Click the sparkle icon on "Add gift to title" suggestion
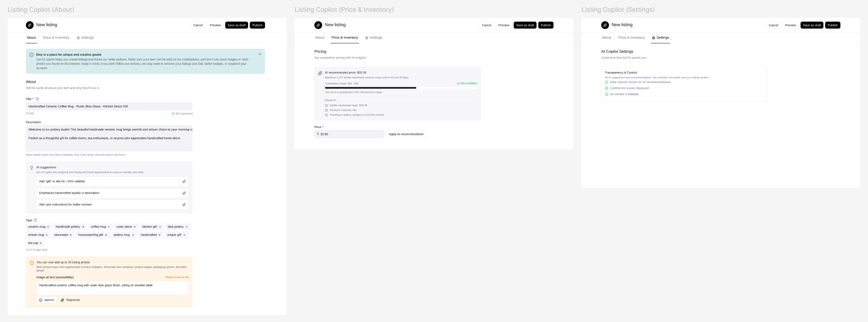Screen dimensions: 868x322 184,181
